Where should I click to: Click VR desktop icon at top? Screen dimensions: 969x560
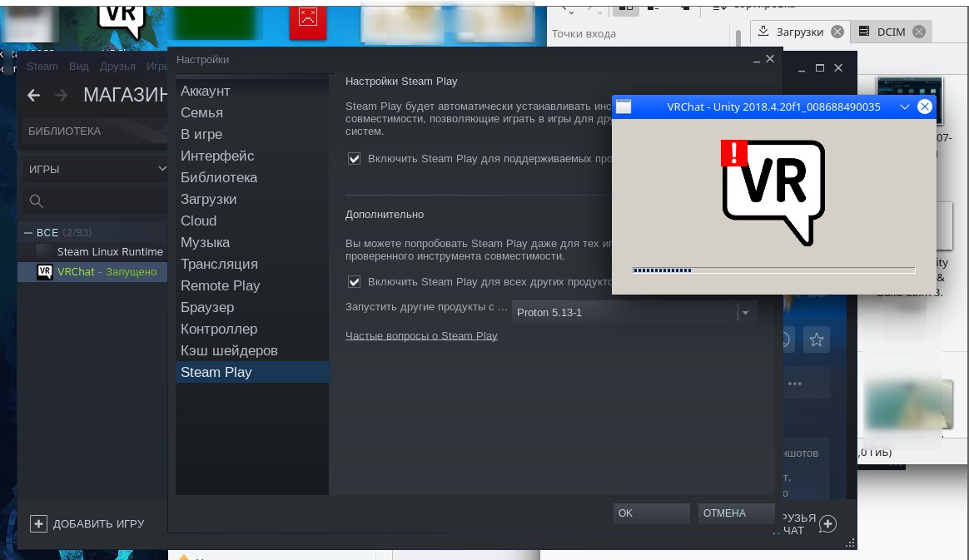122,22
